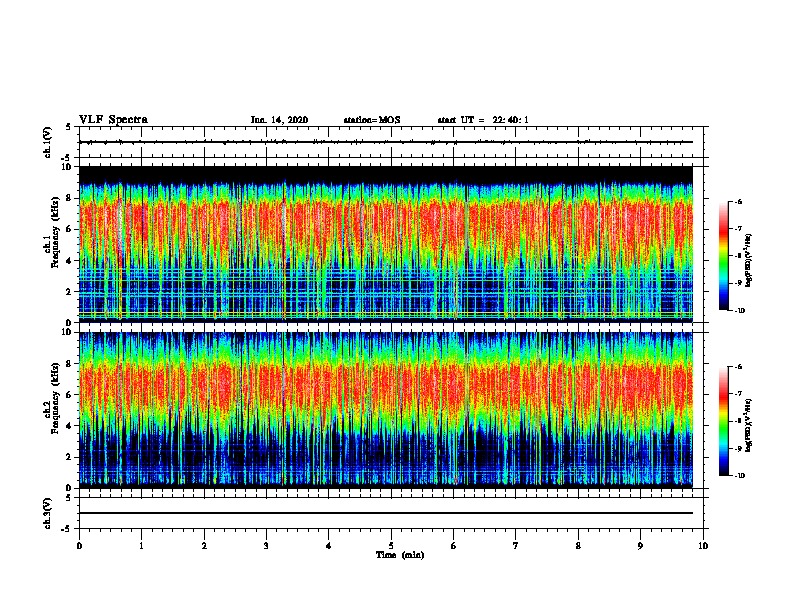Click time axis tick label "0"
The height and width of the screenshot is (612, 792).
pos(79,546)
